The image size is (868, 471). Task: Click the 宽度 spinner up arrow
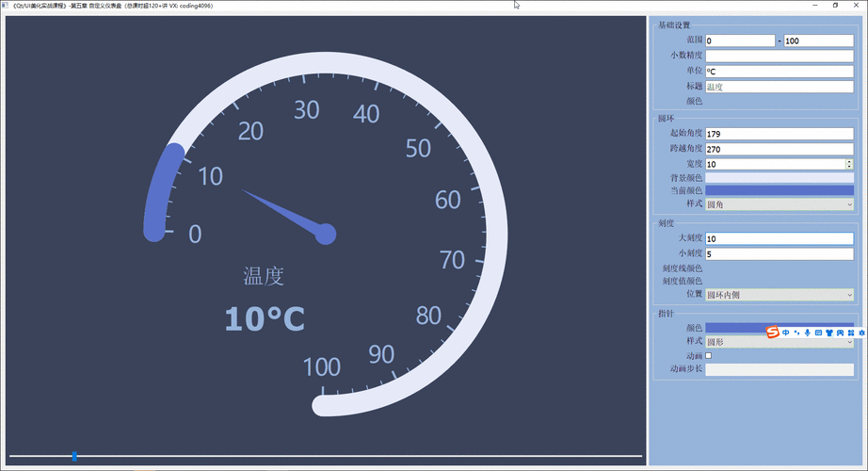pyautogui.click(x=849, y=161)
